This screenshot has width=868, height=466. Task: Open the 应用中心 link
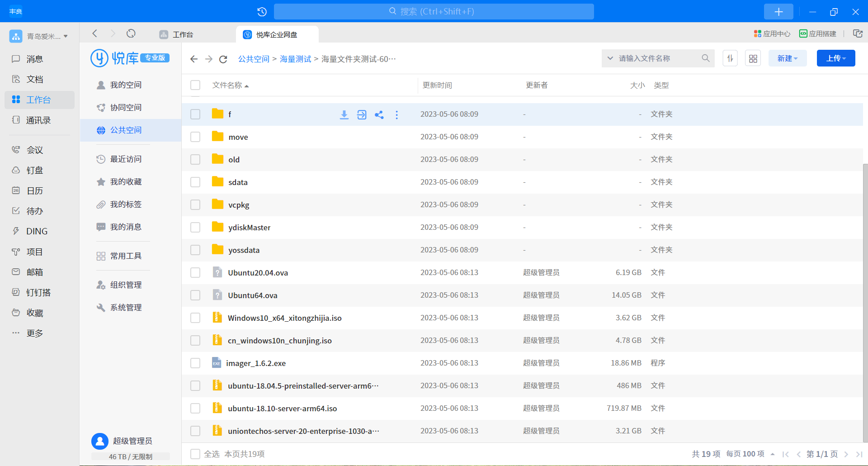pyautogui.click(x=772, y=34)
